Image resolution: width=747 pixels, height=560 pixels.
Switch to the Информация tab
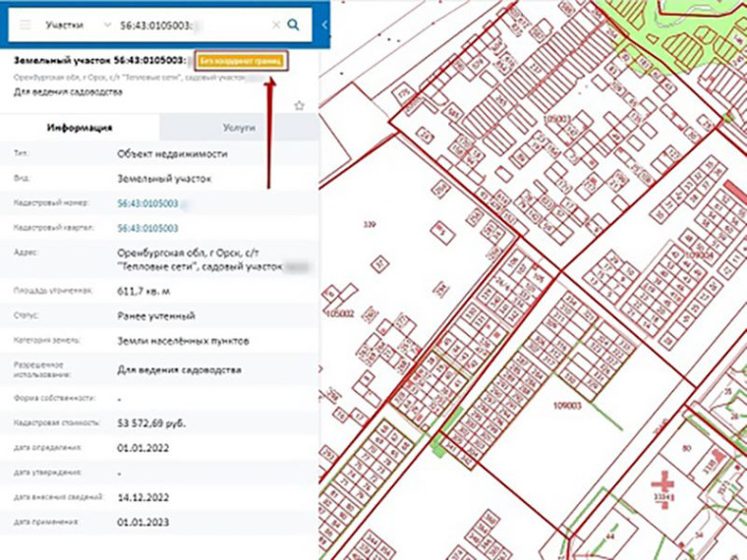coord(80,127)
